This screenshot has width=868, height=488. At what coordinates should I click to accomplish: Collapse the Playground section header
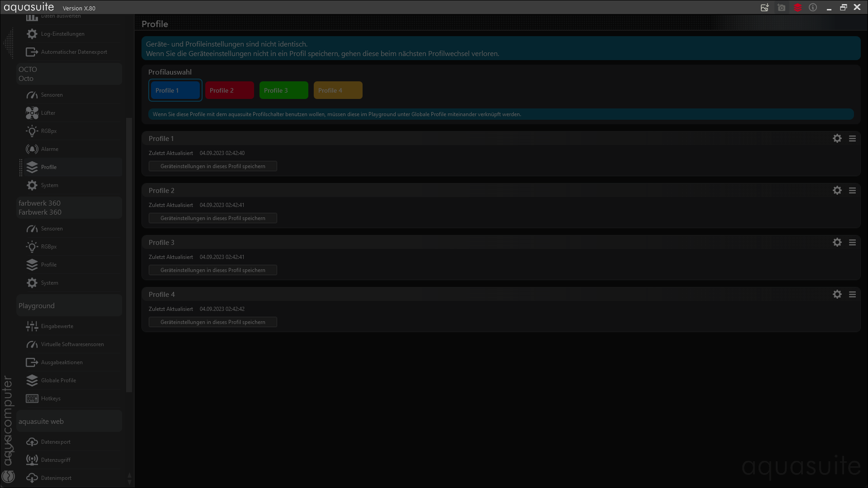(69, 306)
